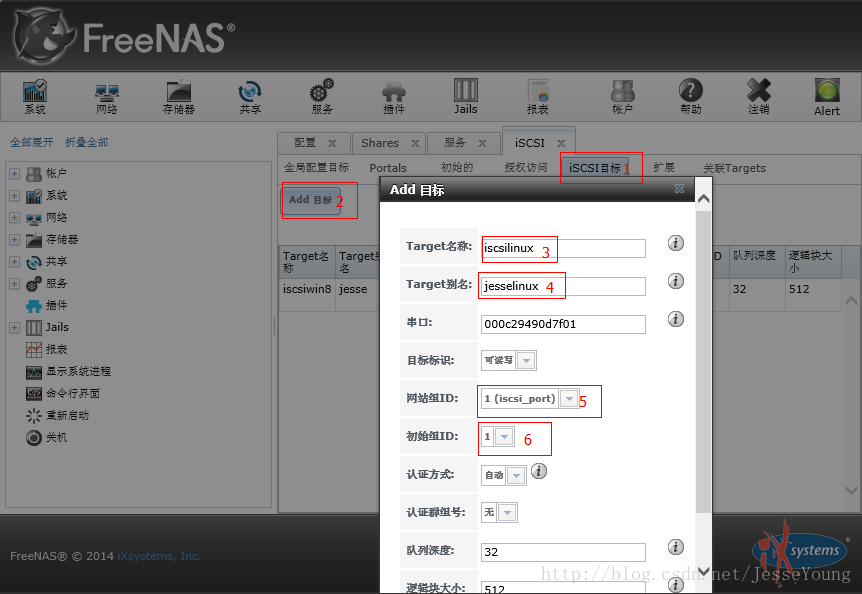Screen dimensions: 862x594
Task: Show info tooltip for Target别名 field
Action: coord(676,281)
